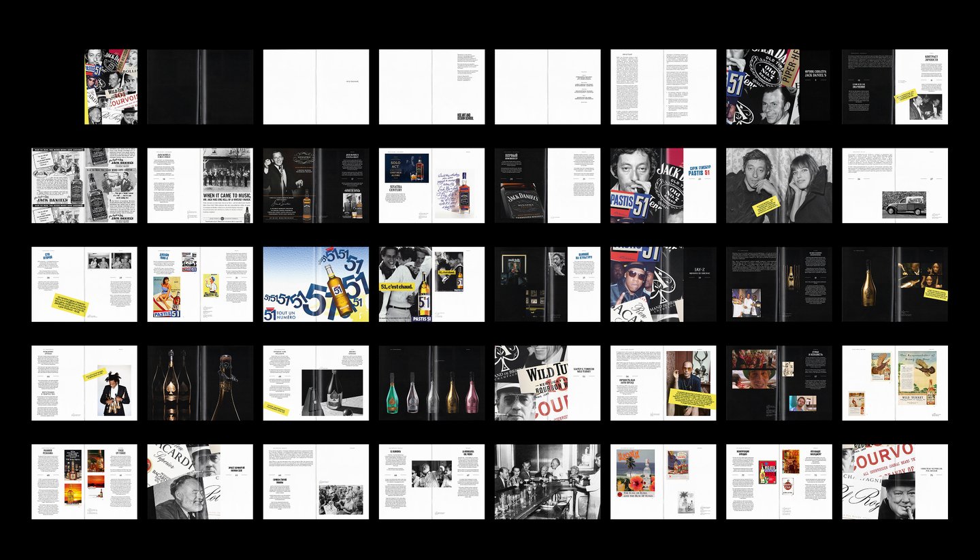The width and height of the screenshot is (980, 560).
Task: Select the dark spread with Sinatra holding microphone
Action: click(x=316, y=186)
